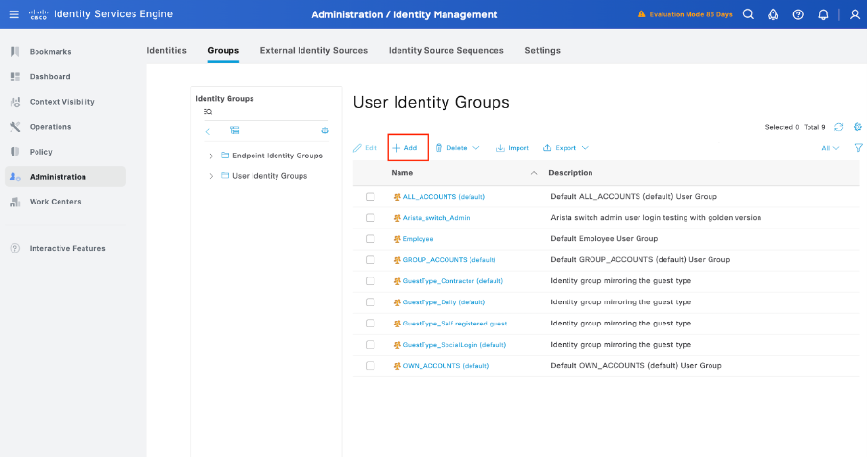Click the Identity Groups tree view icon

[234, 131]
